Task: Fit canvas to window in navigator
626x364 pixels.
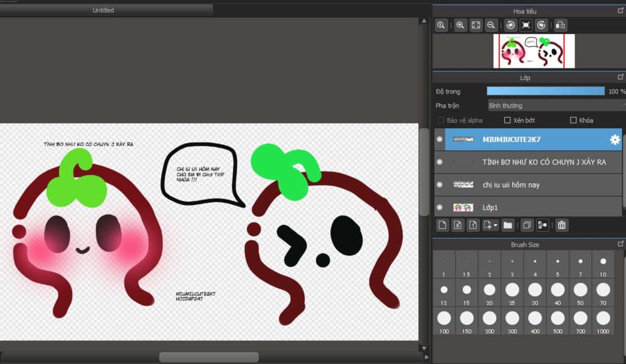Action: 476,25
